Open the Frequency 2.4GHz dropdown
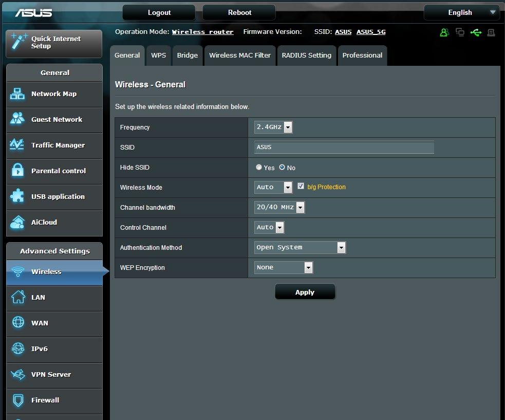 pos(273,127)
